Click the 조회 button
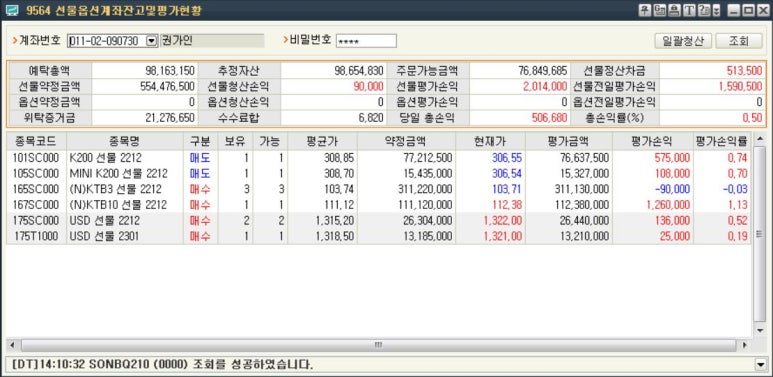Image resolution: width=773 pixels, height=377 pixels. coord(739,41)
